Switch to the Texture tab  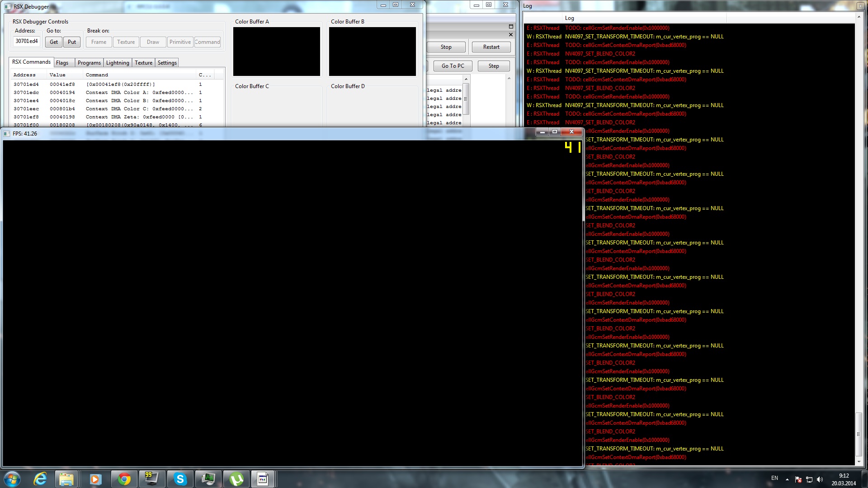[143, 63]
